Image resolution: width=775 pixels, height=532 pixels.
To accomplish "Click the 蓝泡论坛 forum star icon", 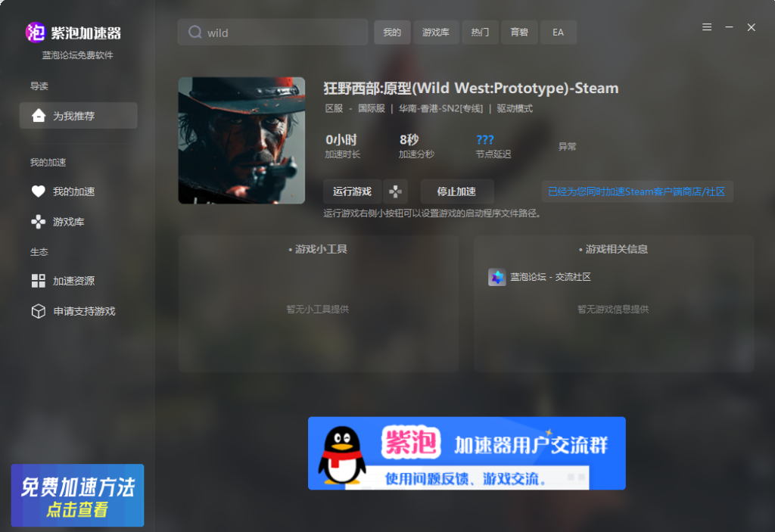I will point(496,277).
